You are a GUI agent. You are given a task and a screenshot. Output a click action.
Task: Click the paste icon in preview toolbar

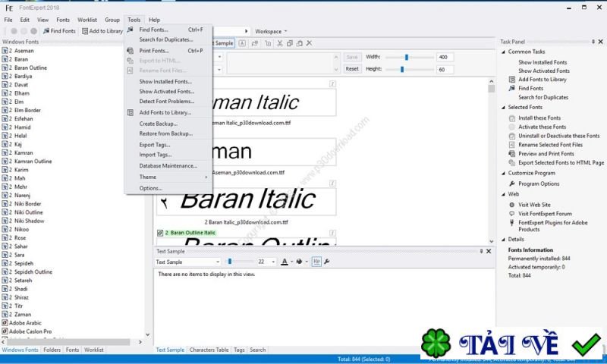(299, 43)
